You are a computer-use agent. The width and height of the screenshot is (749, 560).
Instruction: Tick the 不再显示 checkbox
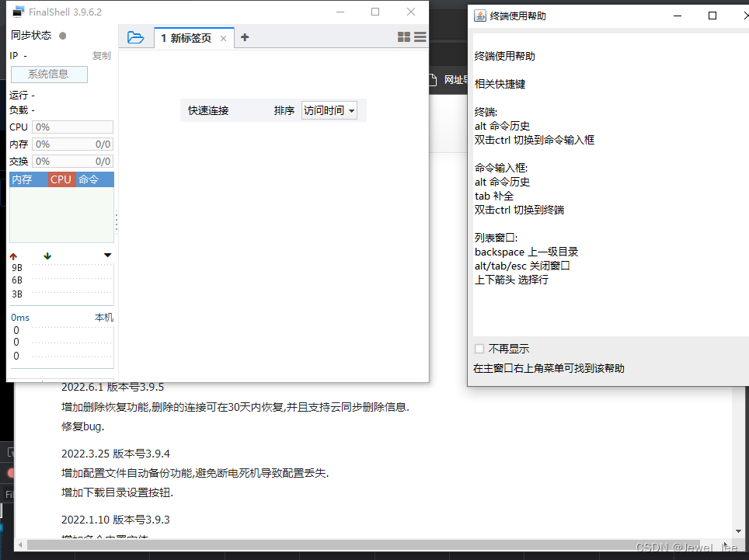(x=479, y=349)
